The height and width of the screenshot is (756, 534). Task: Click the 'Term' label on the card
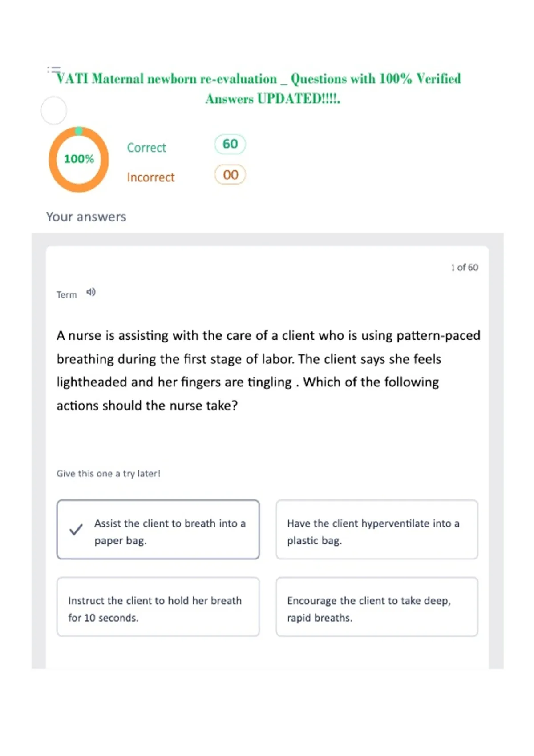(67, 294)
